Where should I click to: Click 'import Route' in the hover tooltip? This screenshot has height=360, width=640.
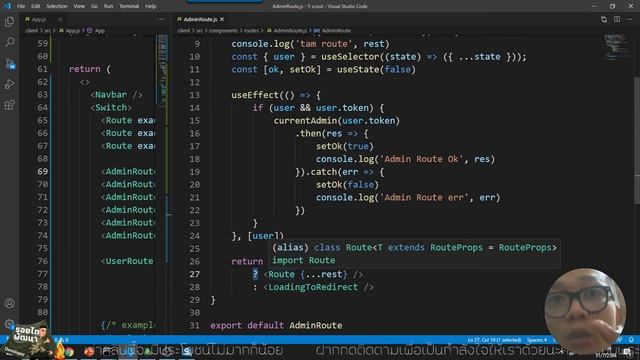pyautogui.click(x=304, y=260)
